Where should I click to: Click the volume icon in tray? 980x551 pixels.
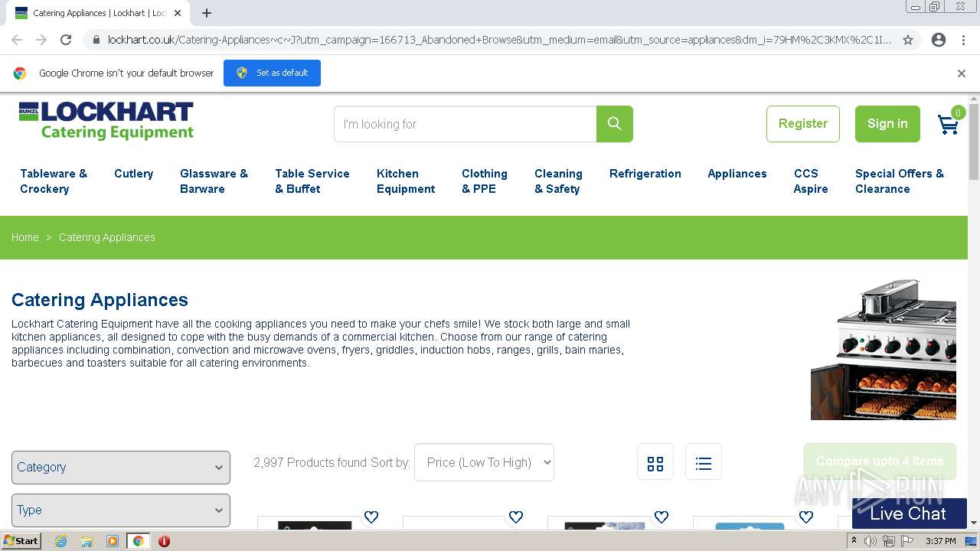(x=871, y=541)
